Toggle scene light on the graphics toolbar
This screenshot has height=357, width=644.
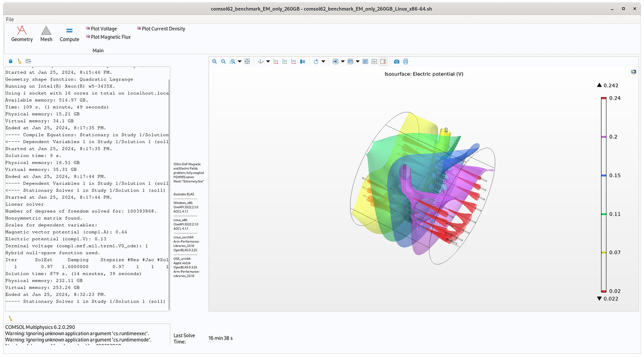[335, 61]
